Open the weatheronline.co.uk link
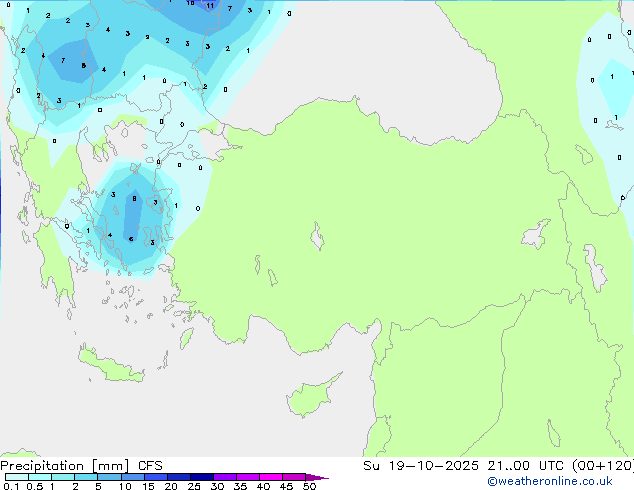The width and height of the screenshot is (634, 490). [x=550, y=481]
